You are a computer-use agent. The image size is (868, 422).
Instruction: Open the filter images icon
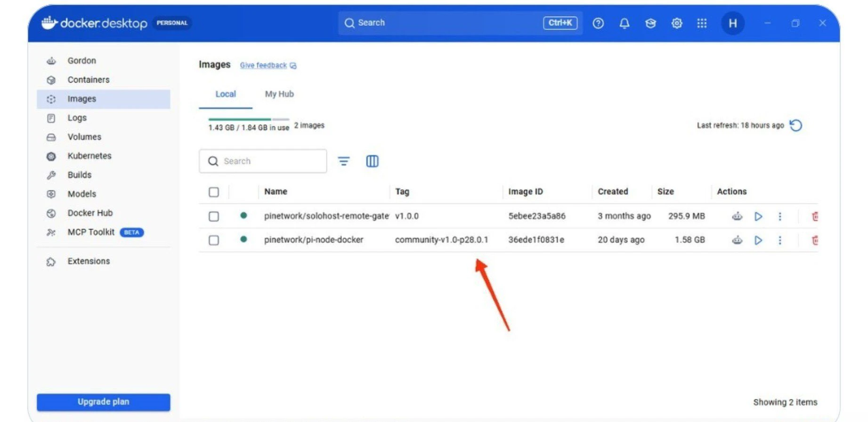(344, 161)
